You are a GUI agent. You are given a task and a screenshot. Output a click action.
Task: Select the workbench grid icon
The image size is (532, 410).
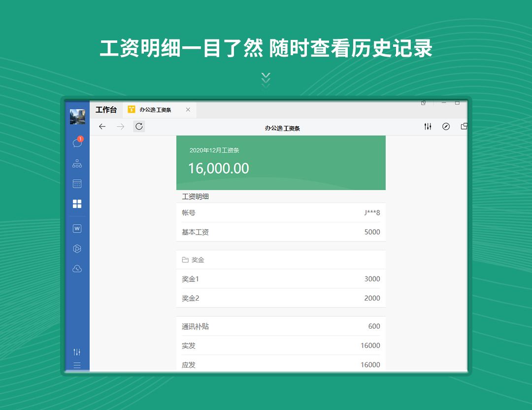[77, 204]
